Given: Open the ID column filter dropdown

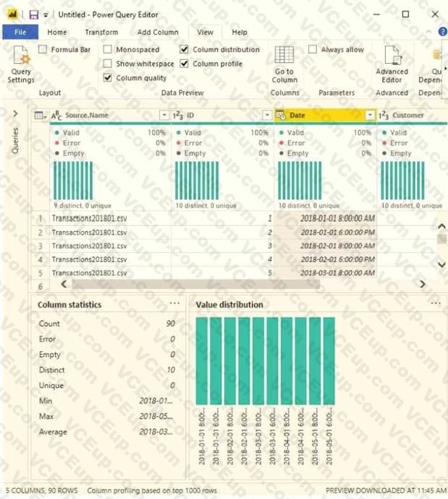Looking at the screenshot, I should pyautogui.click(x=267, y=115).
